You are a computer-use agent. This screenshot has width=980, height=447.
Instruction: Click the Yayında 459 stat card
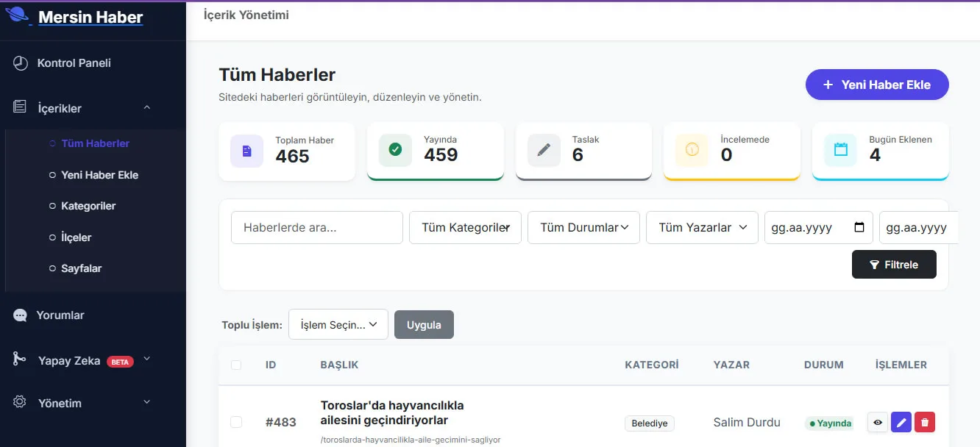pos(436,151)
